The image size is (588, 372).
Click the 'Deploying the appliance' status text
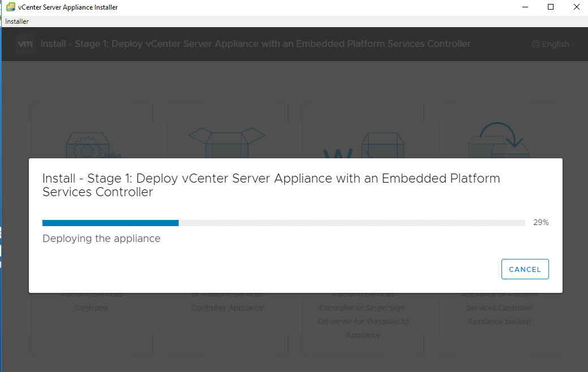102,239
